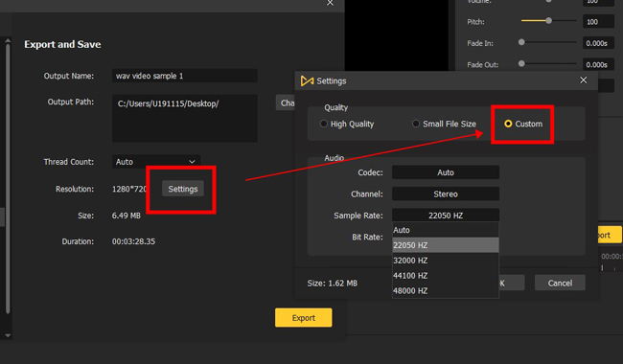This screenshot has width=623, height=364.
Task: Click the Fade Out slider handle
Action: point(521,63)
